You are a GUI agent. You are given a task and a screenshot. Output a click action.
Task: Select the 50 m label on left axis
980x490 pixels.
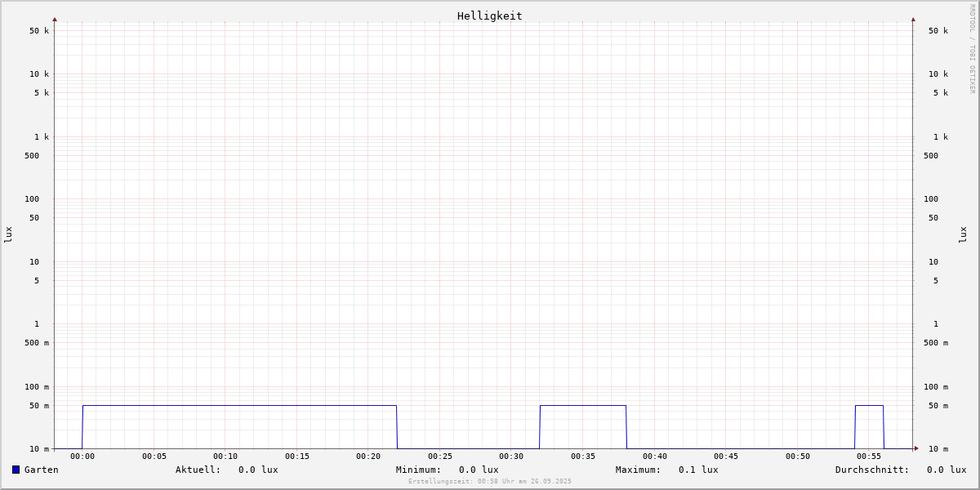39,406
